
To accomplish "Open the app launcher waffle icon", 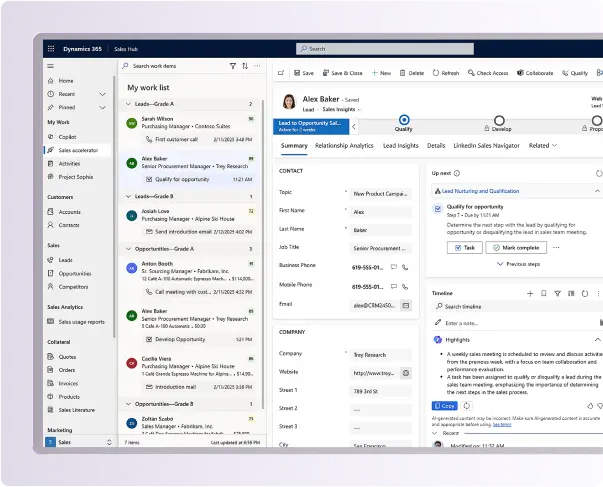I will [x=51, y=48].
